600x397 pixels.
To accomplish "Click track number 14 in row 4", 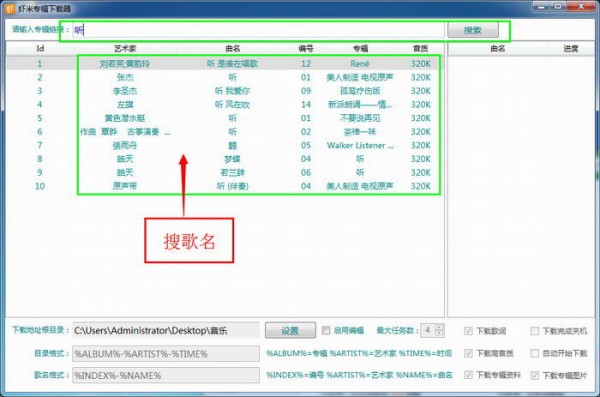I will pos(306,105).
